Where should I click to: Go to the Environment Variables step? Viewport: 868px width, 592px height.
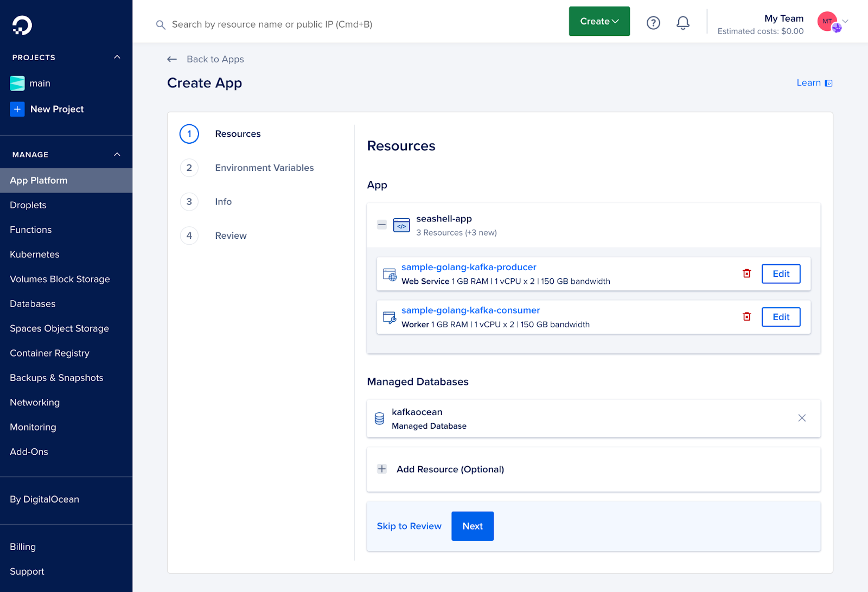pyautogui.click(x=264, y=168)
